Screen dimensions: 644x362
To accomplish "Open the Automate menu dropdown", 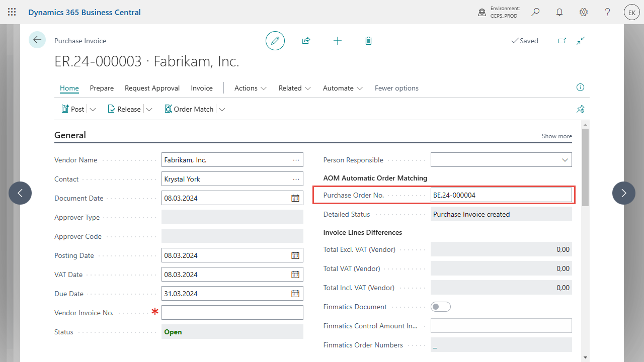I will 343,88.
